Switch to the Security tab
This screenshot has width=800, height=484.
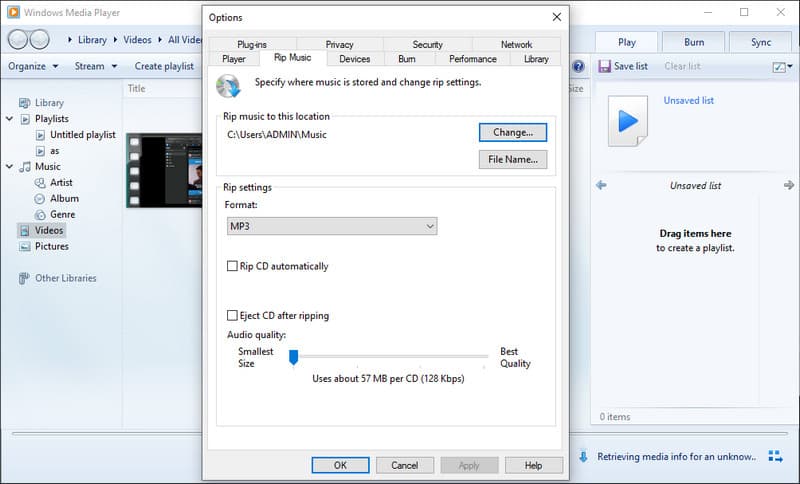(x=428, y=44)
